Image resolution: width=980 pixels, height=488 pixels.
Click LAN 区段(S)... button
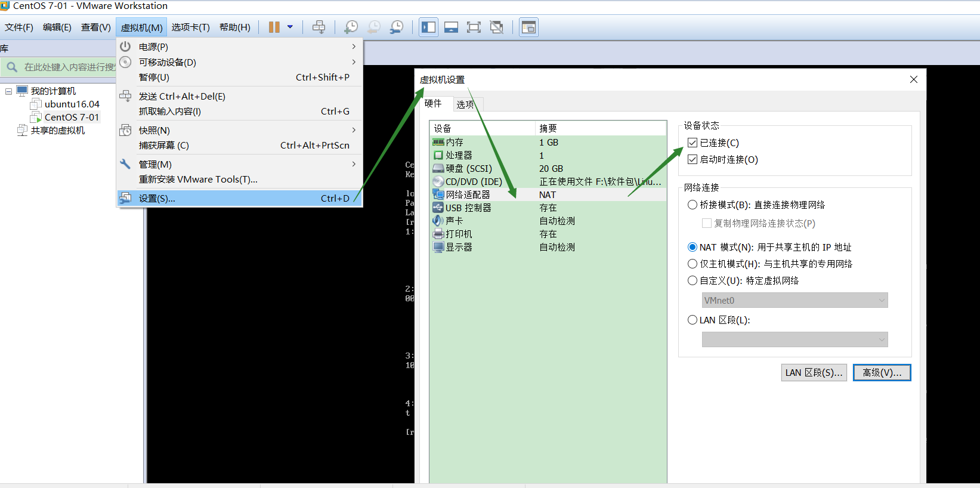click(814, 372)
